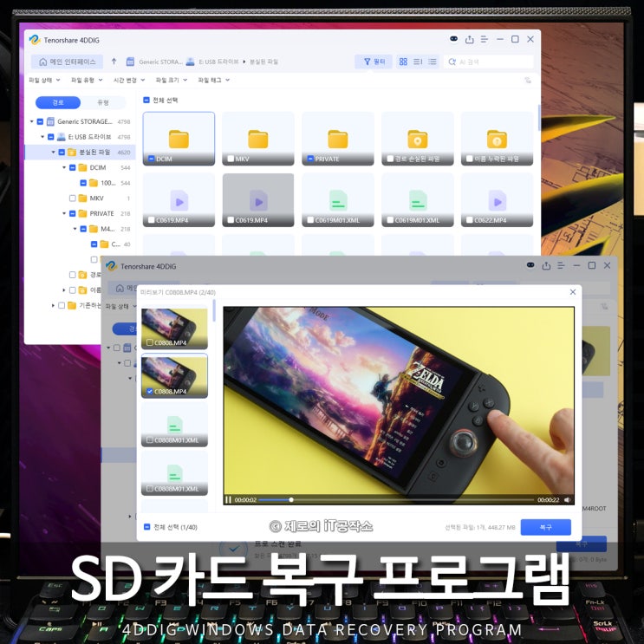Image resolution: width=644 pixels, height=644 pixels.
Task: Collapse Generic STORAGE... tree node arrow
Action: pos(31,121)
